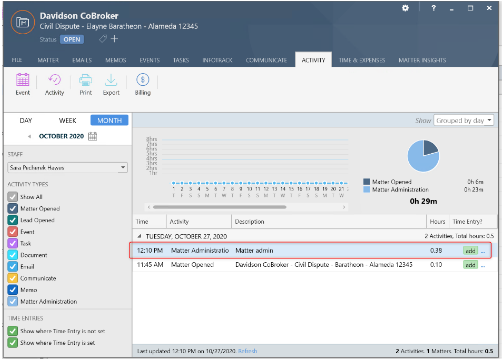
Task: Switch to the Events tab
Action: 150,60
